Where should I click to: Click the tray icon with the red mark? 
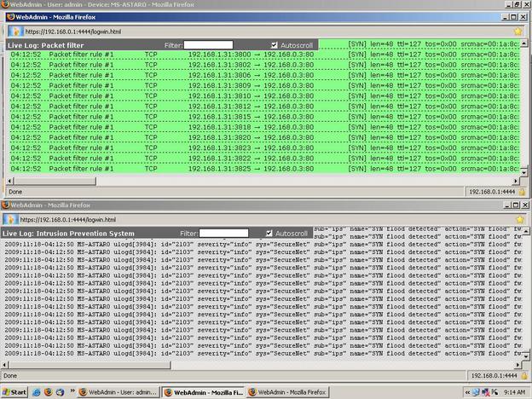point(485,392)
